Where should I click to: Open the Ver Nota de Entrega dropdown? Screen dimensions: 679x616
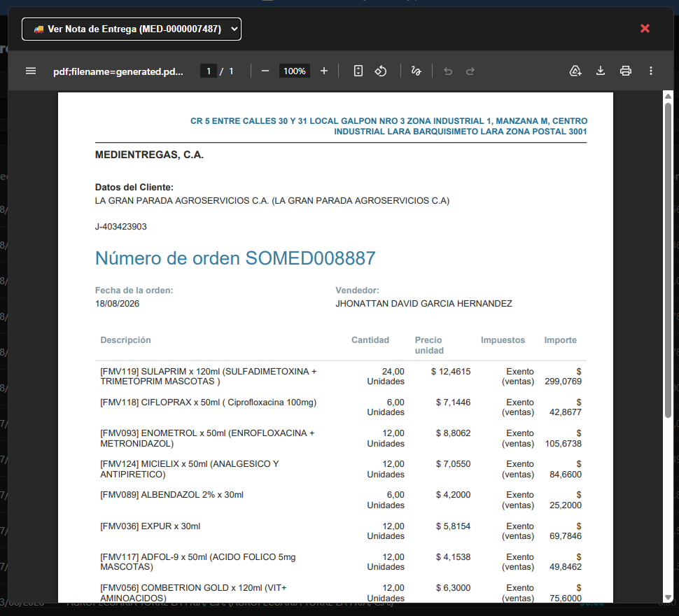(x=132, y=29)
